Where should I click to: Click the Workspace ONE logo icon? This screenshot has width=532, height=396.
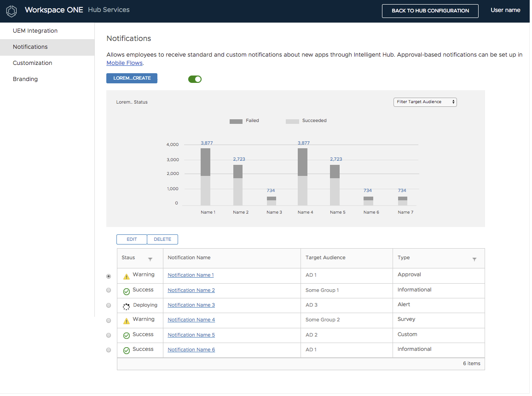point(12,11)
